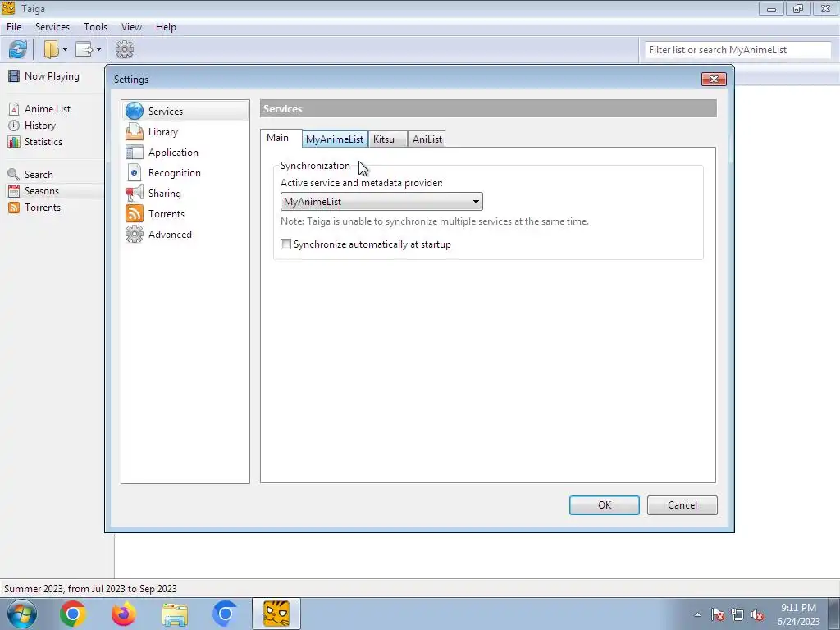The height and width of the screenshot is (630, 840).
Task: Click the network tray icon
Action: pyautogui.click(x=737, y=614)
